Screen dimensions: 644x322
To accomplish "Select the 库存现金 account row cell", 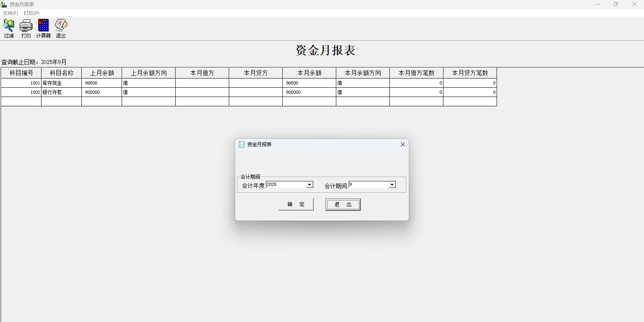I will click(61, 83).
